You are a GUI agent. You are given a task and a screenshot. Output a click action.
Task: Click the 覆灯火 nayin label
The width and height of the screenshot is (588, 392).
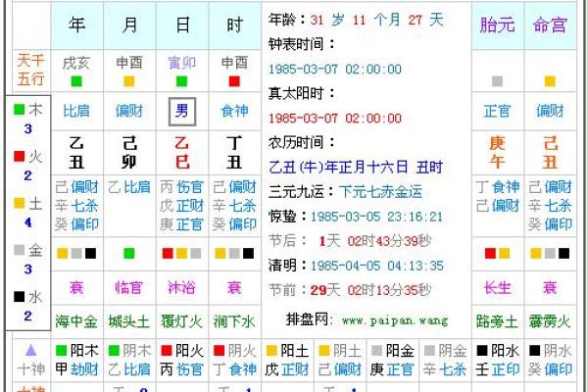pos(182,321)
